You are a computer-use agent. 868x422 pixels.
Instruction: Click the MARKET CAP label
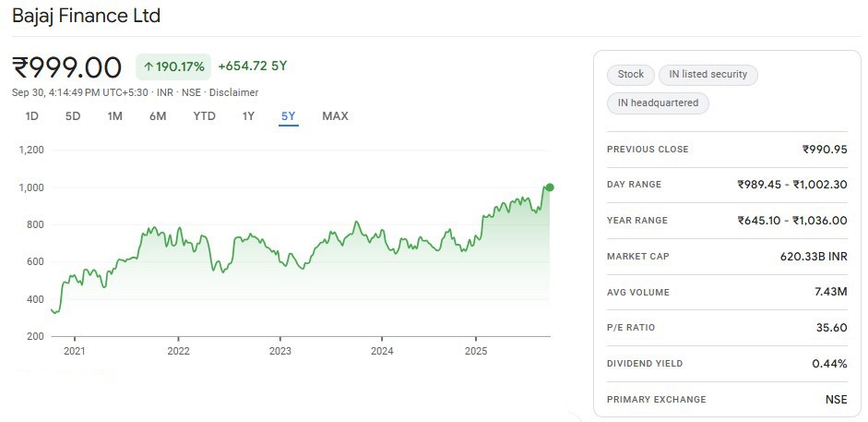pyautogui.click(x=637, y=257)
